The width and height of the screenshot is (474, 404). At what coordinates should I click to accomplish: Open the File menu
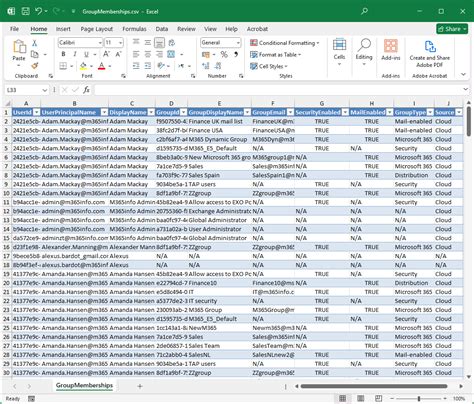[x=14, y=29]
